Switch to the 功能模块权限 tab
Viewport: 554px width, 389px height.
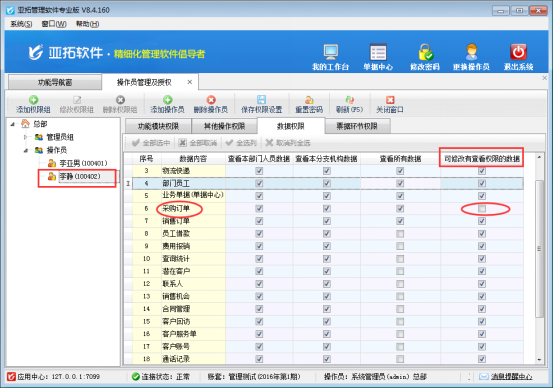(x=158, y=126)
